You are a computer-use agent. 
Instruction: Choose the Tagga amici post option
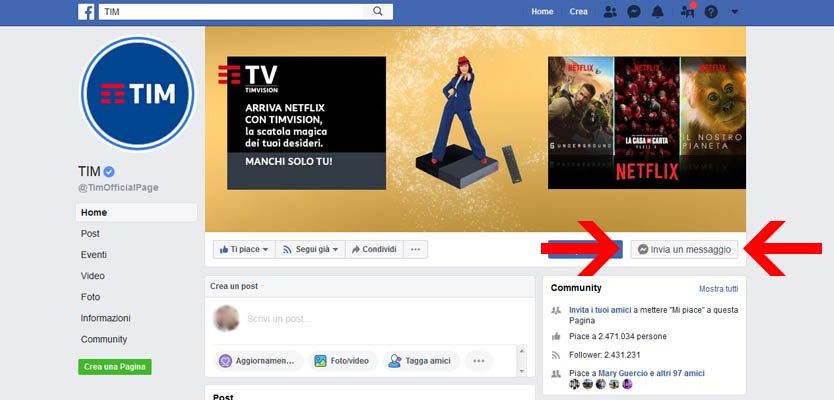421,361
